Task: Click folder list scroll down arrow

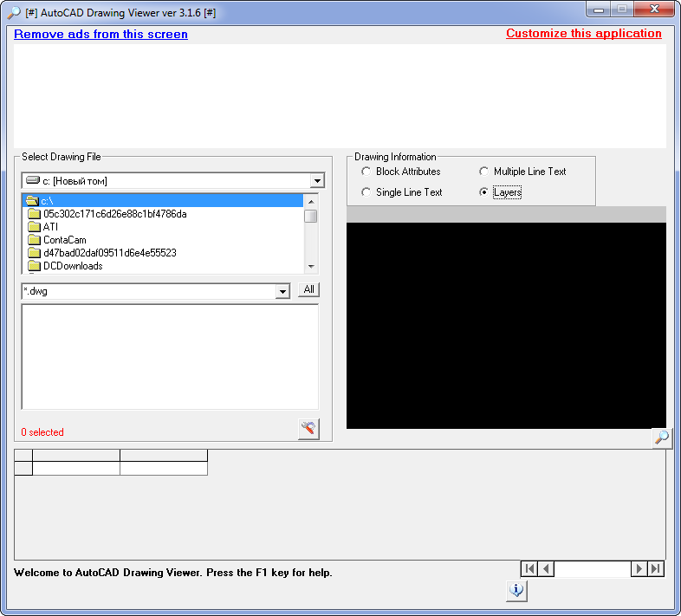Action: (311, 266)
